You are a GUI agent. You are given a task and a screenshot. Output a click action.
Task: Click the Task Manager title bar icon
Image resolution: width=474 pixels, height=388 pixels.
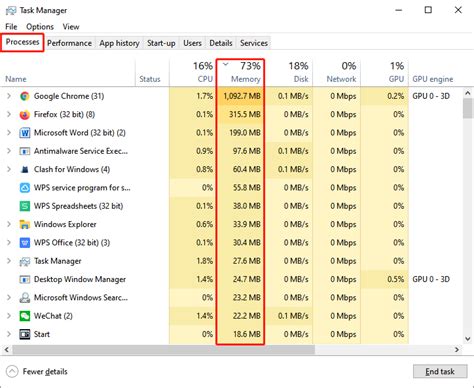[11, 10]
